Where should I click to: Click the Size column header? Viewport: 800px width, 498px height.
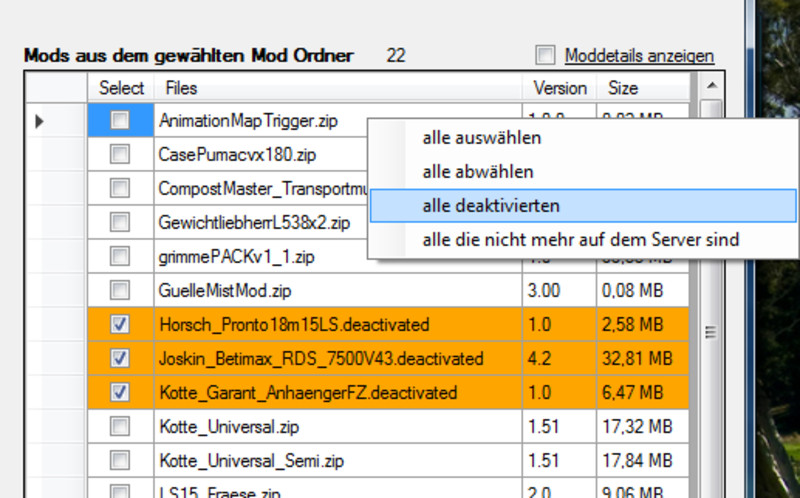pos(642,88)
